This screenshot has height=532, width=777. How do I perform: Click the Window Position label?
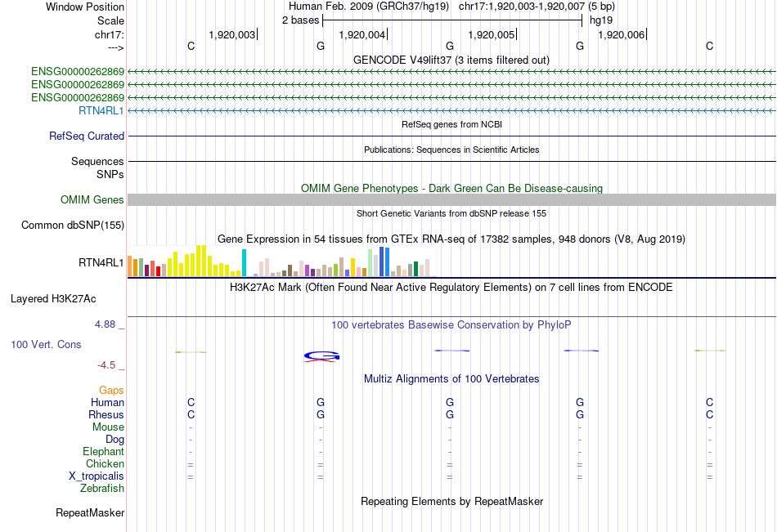(85, 7)
